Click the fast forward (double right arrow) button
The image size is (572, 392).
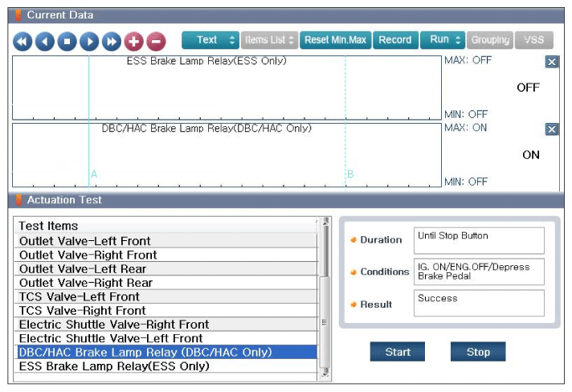tap(112, 41)
